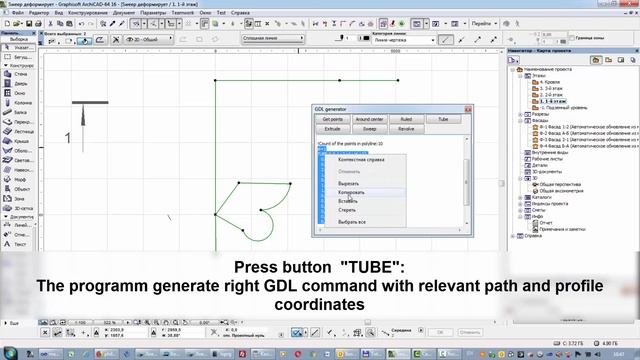Viewport: 640px width, 360px height.
Task: Open the solid line type dropdown
Action: pos(273,38)
